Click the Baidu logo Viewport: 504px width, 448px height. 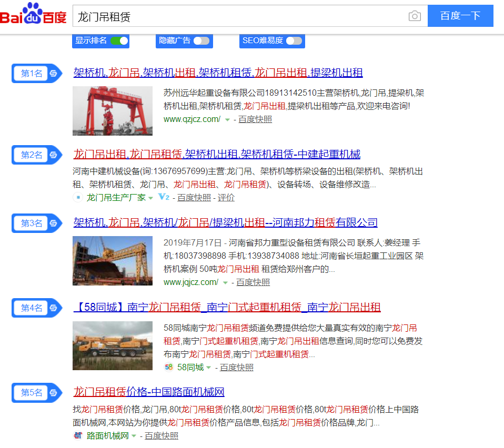click(33, 14)
